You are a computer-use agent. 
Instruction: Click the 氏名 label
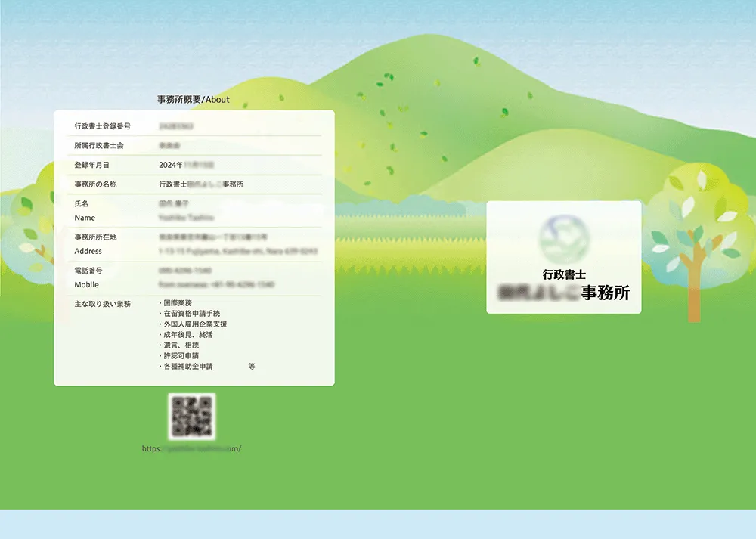tap(82, 204)
